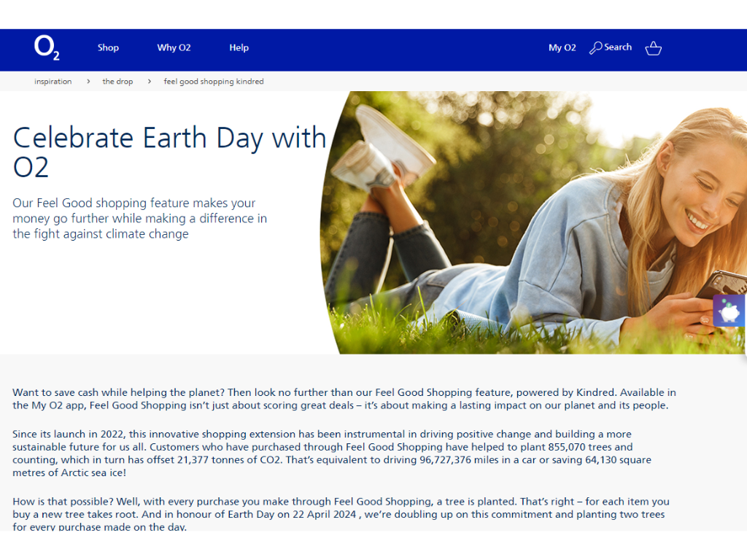Click the O2 logo in header
The image size is (747, 560).
(47, 47)
